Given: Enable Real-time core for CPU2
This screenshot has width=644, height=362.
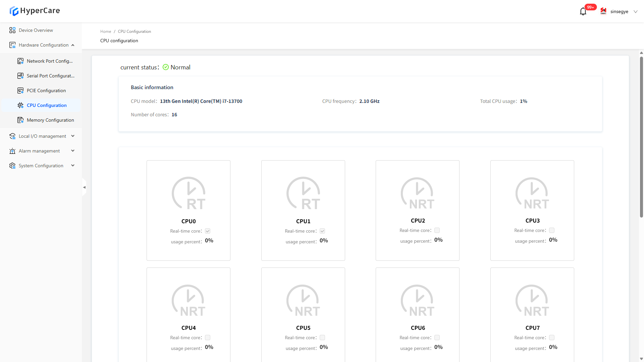Looking at the screenshot, I should coord(437,230).
